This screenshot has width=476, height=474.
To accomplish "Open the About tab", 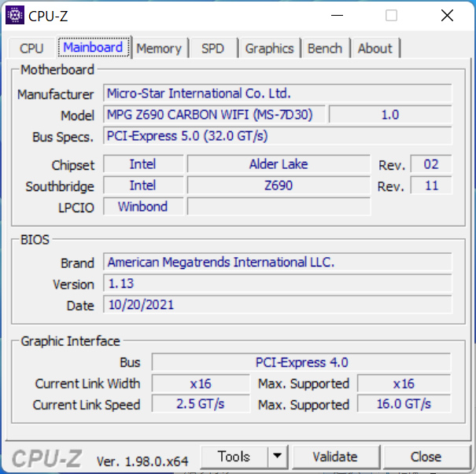I will point(375,49).
